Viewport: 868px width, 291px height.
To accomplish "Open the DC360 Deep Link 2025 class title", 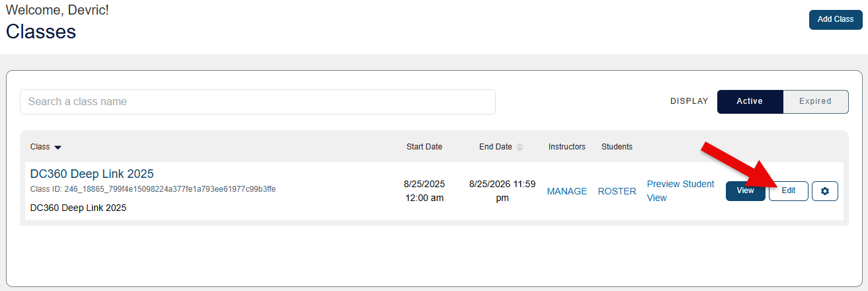I will 92,174.
